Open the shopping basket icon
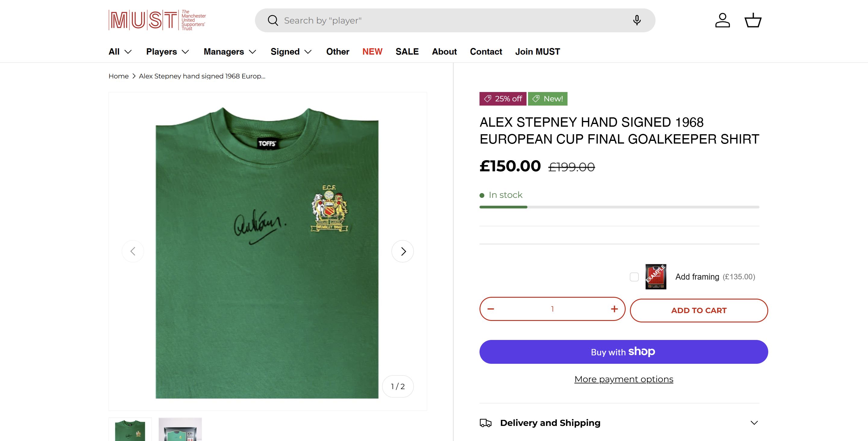This screenshot has height=441, width=868. (753, 20)
